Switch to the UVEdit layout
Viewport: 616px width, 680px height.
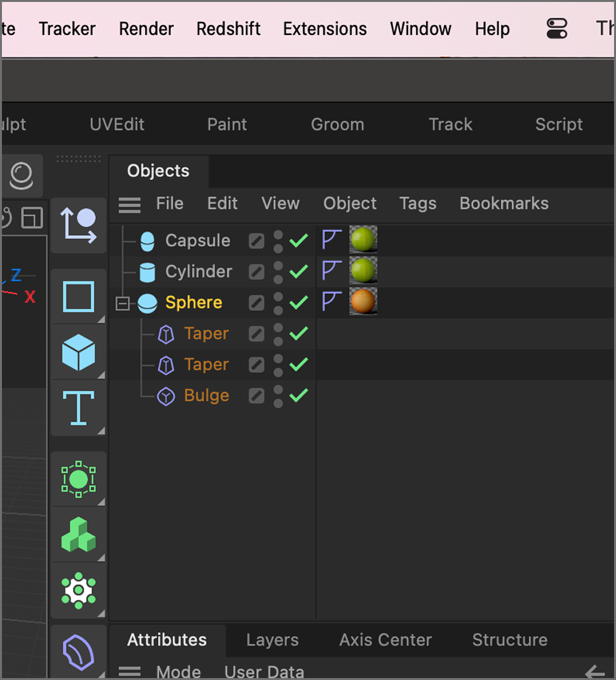117,124
